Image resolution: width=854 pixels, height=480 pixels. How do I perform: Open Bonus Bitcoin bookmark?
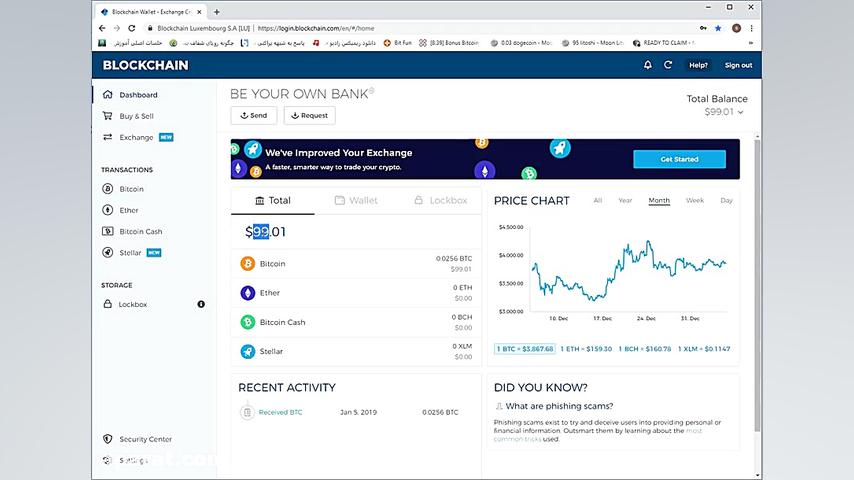tap(448, 43)
